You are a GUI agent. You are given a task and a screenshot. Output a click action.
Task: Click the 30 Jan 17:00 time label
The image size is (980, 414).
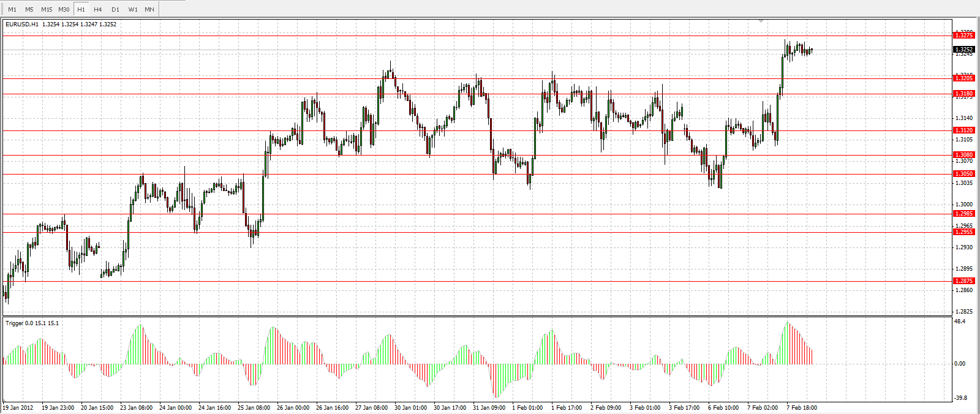point(450,408)
